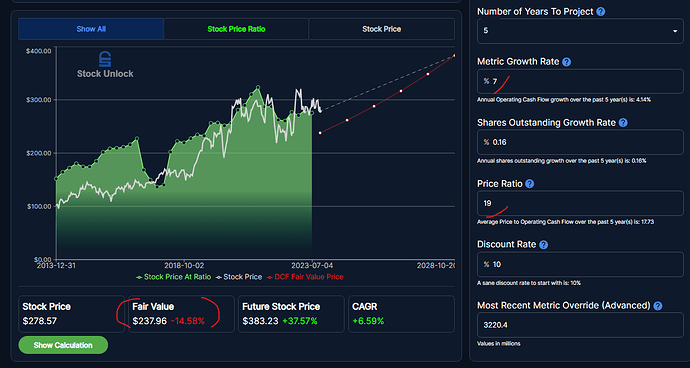The image size is (690, 368).
Task: Select the Stock Price $278.57 card
Action: [71, 314]
